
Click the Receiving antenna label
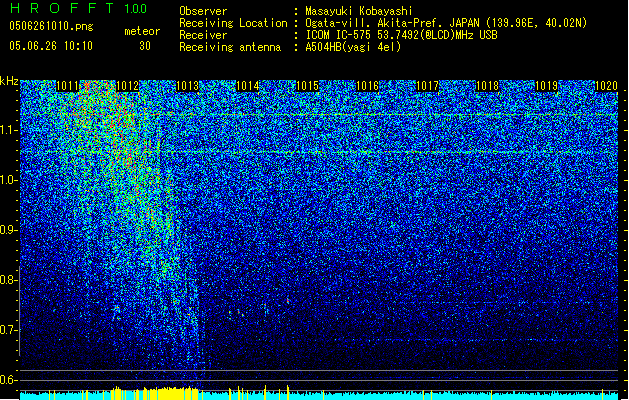tap(230, 47)
